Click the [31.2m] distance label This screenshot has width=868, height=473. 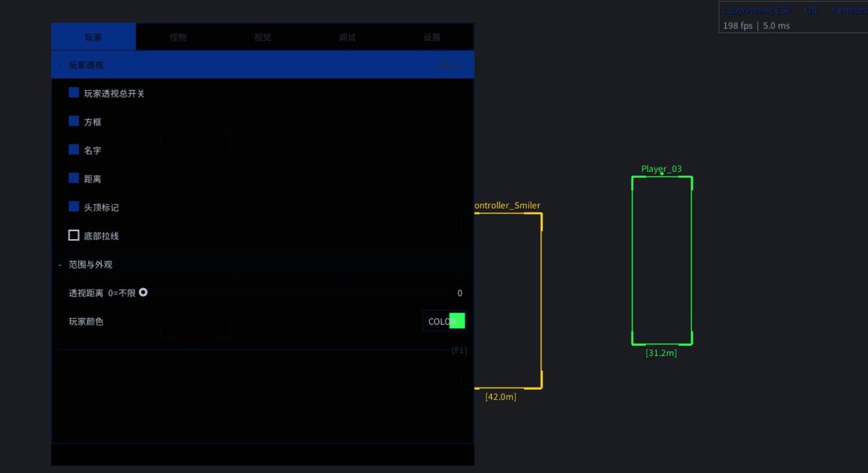pos(661,353)
